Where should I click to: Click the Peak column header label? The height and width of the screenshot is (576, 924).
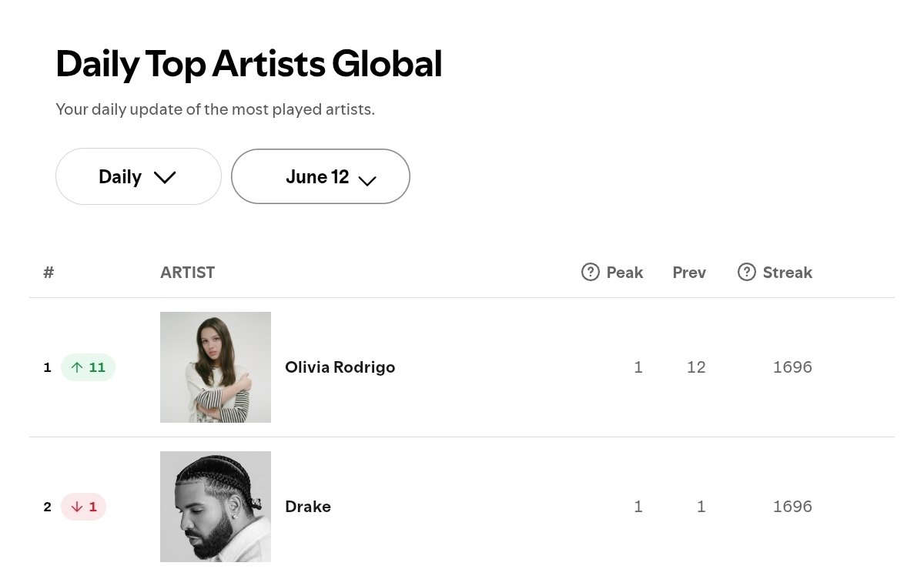pos(624,272)
